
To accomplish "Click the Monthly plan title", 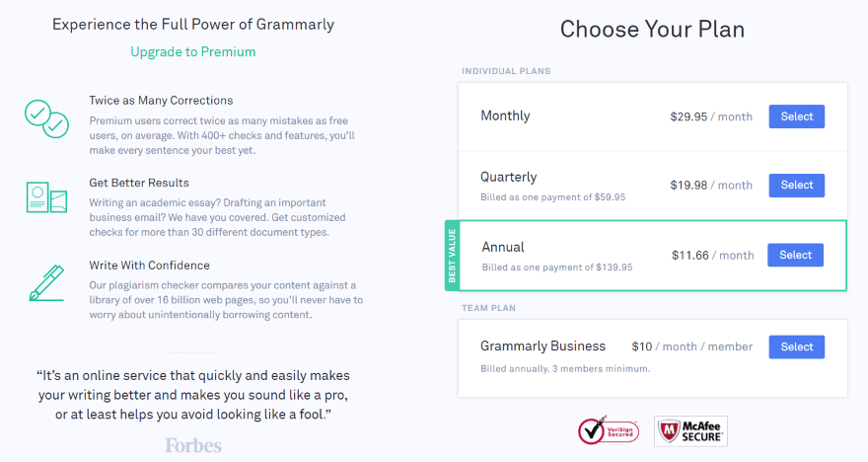I will tap(505, 115).
